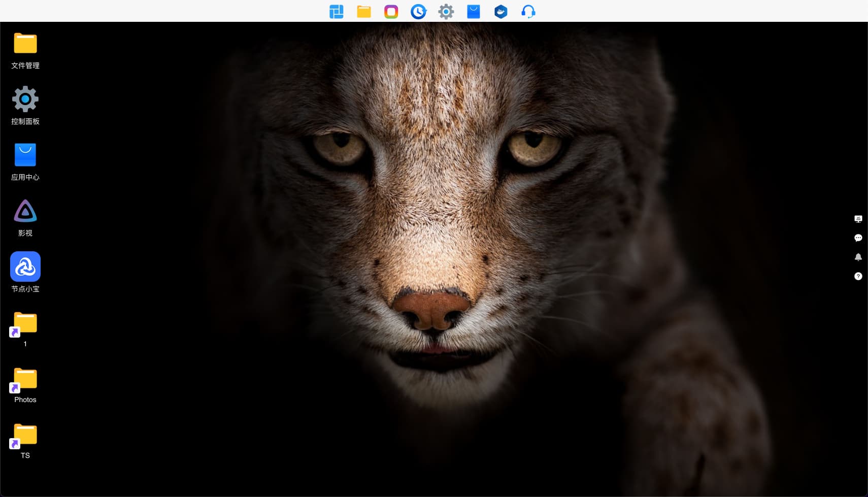Open the headset support icon in the dock

coord(528,11)
